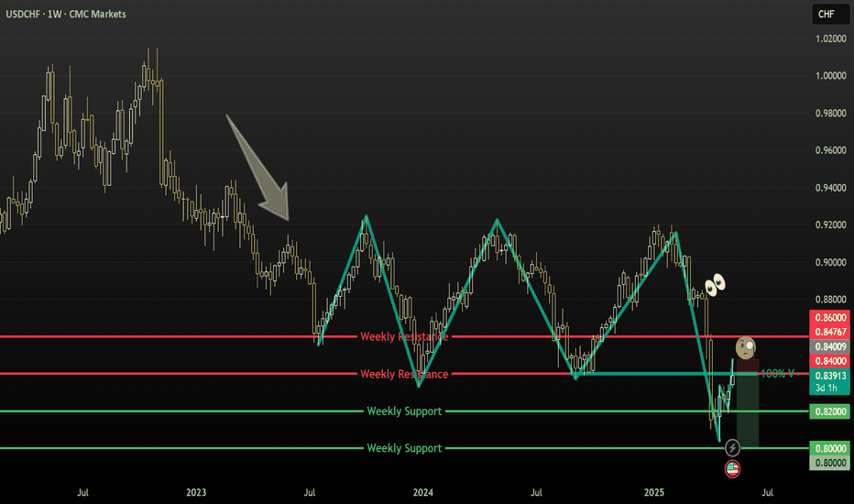
Task: Click the gray 0.84009 price tag
Action: (830, 346)
